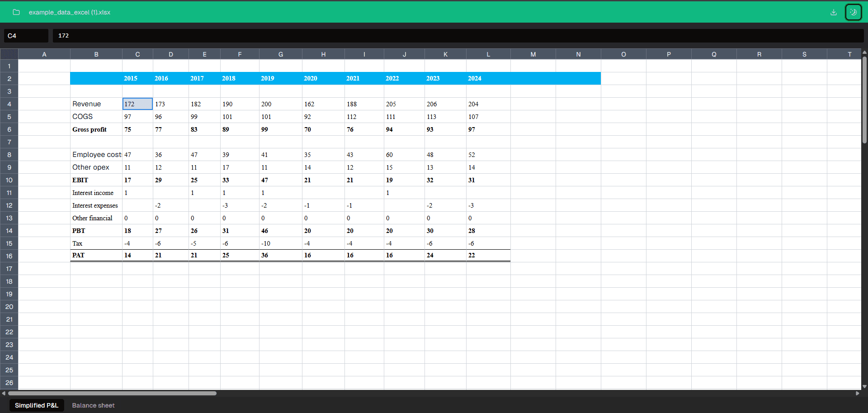This screenshot has width=868, height=413.
Task: Click the folder icon beside the filename
Action: 16,12
